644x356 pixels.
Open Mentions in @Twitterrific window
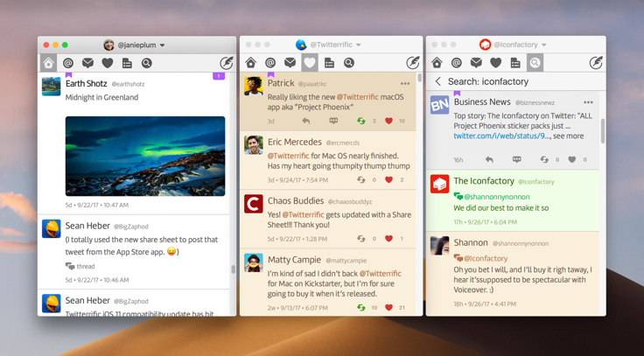(270, 63)
